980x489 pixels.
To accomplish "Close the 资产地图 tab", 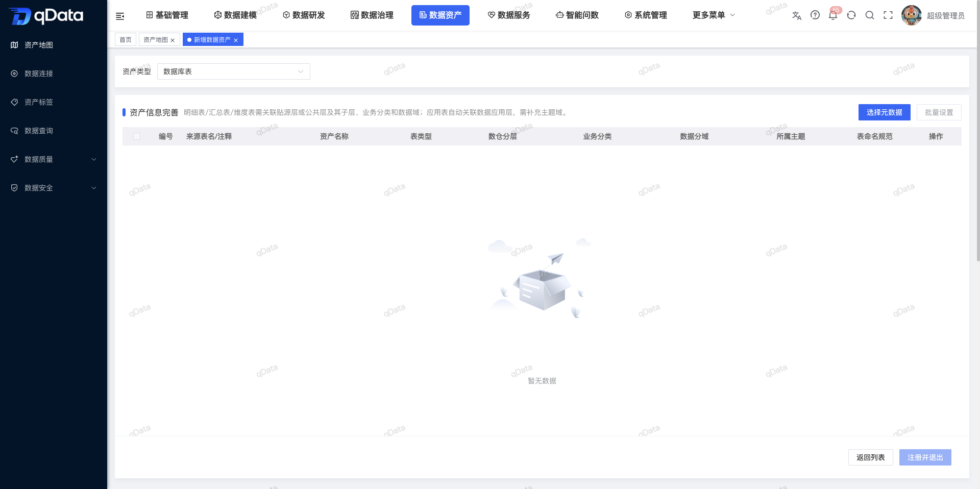I will [173, 40].
